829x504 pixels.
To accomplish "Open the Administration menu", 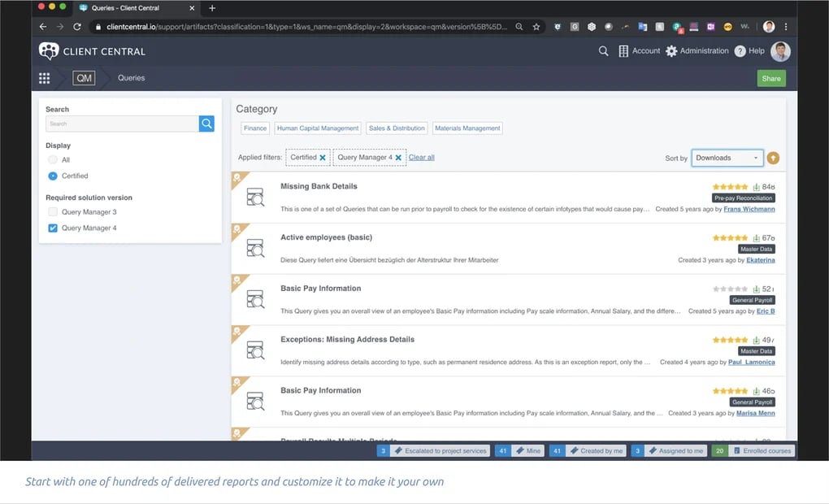I will pyautogui.click(x=697, y=51).
